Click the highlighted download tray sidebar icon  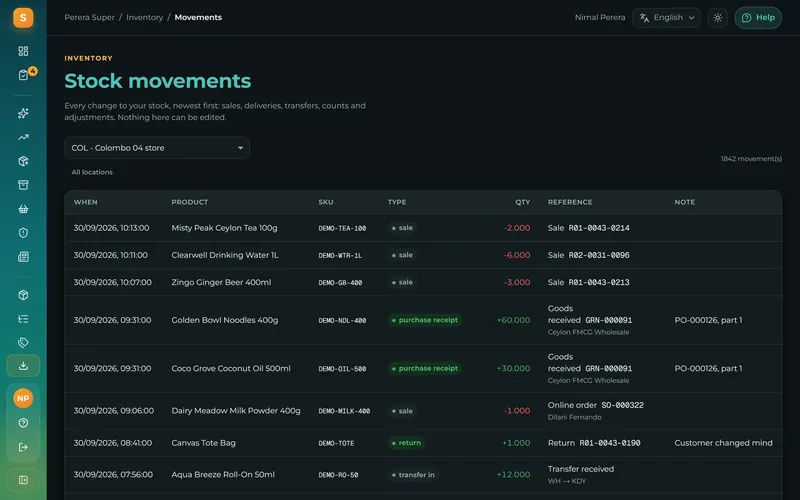[x=23, y=366]
